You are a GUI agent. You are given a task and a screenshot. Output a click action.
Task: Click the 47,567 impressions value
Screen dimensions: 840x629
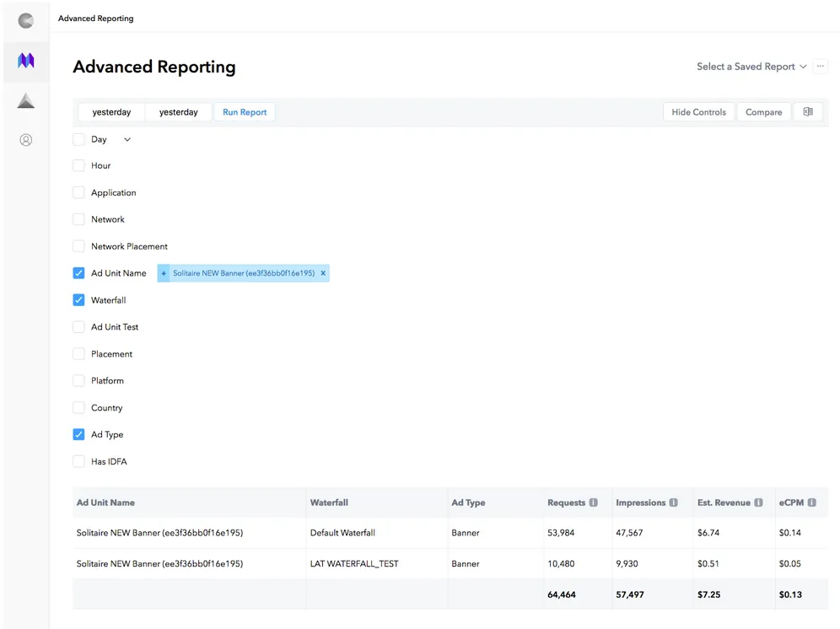click(x=629, y=533)
